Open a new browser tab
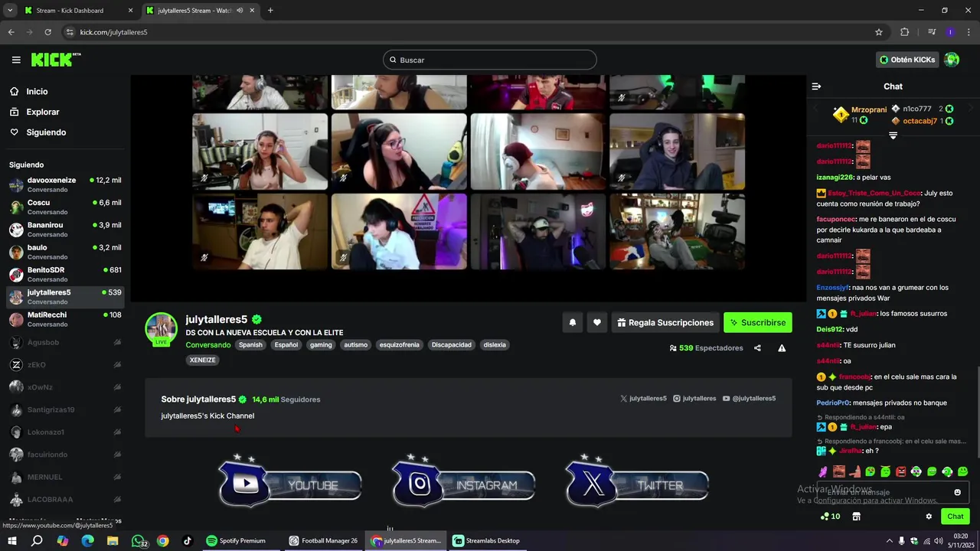 tap(270, 10)
